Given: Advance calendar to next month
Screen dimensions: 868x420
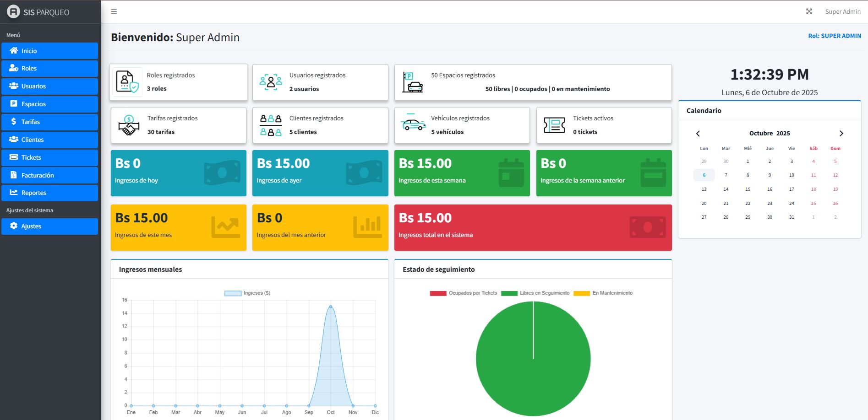Looking at the screenshot, I should tap(841, 134).
